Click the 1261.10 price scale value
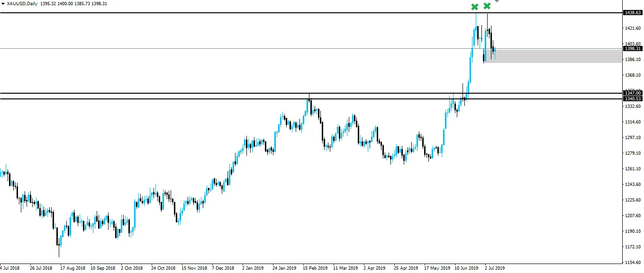The height and width of the screenshot is (273, 644). click(x=633, y=169)
